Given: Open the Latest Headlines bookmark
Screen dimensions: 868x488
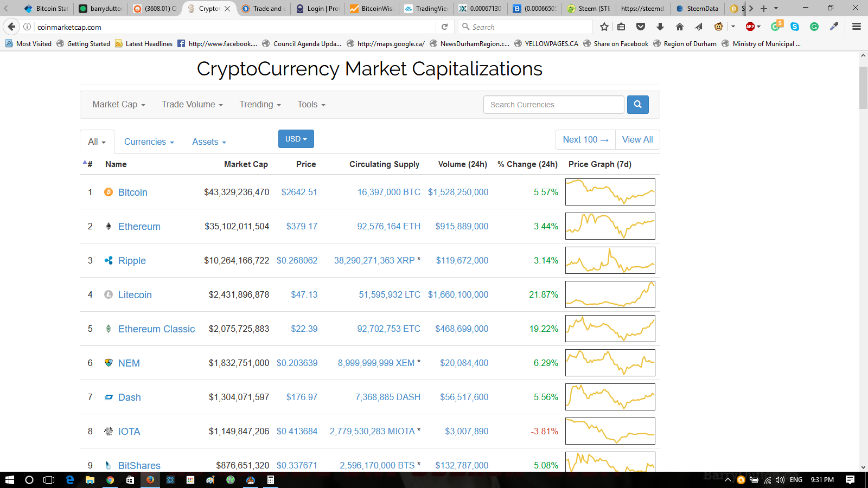Looking at the screenshot, I should pos(144,44).
